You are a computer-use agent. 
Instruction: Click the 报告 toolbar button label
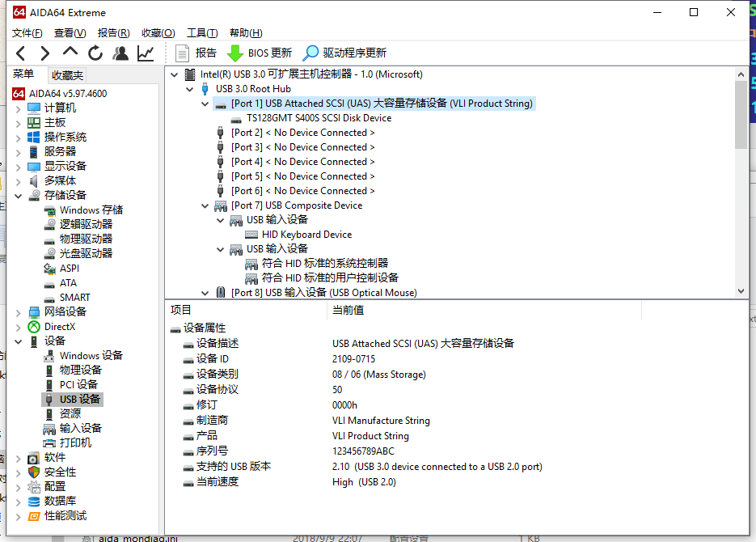click(x=206, y=53)
